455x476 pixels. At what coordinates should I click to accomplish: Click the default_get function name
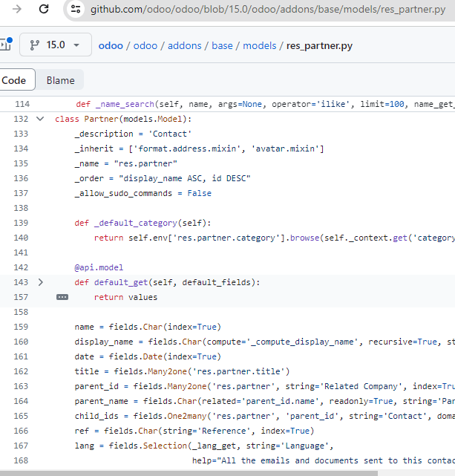tap(121, 282)
